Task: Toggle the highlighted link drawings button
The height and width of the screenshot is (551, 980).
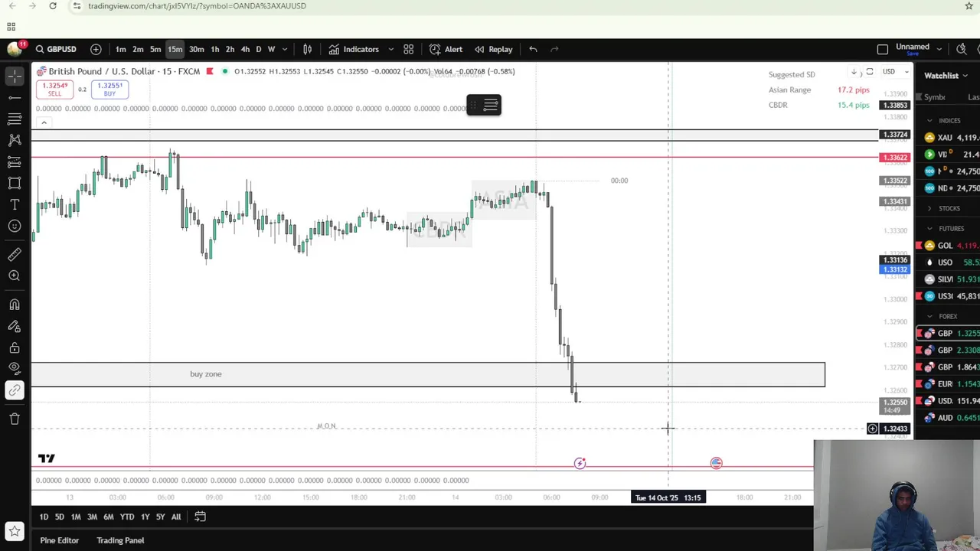Action: click(x=15, y=390)
